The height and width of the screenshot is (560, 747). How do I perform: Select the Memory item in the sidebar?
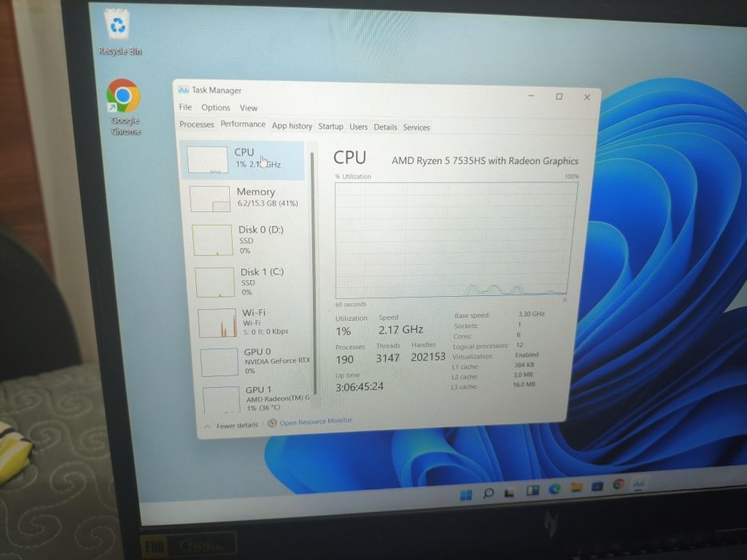click(246, 198)
